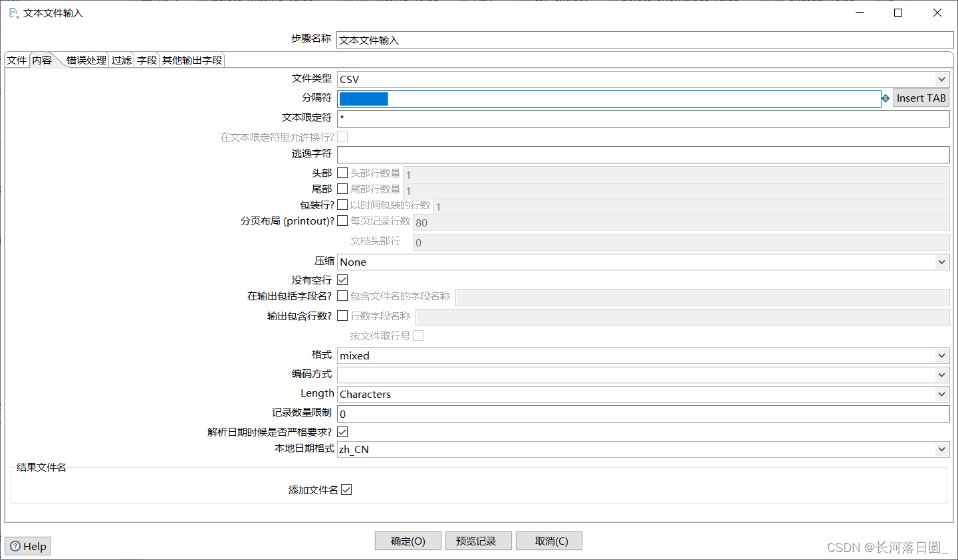Switch to the 文件 tab

click(x=17, y=60)
